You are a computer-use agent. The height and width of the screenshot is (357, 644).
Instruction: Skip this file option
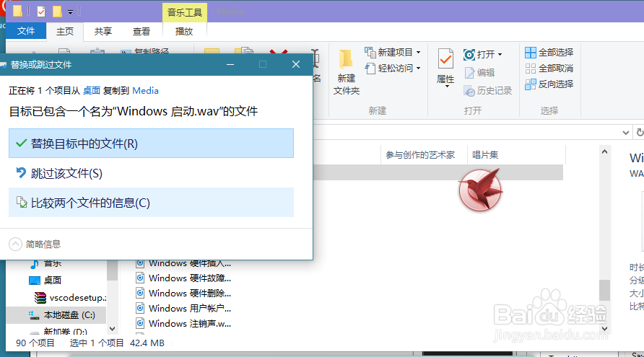(151, 173)
